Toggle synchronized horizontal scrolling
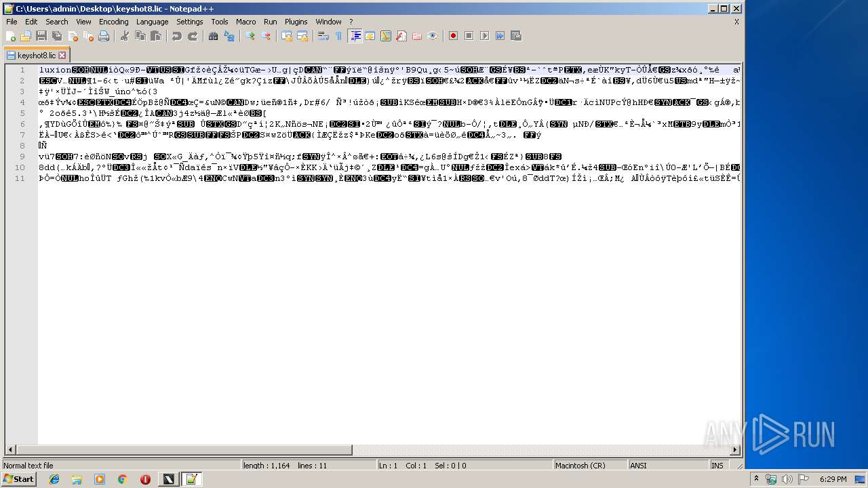Screen dimensions: 868x488 click(x=302, y=36)
